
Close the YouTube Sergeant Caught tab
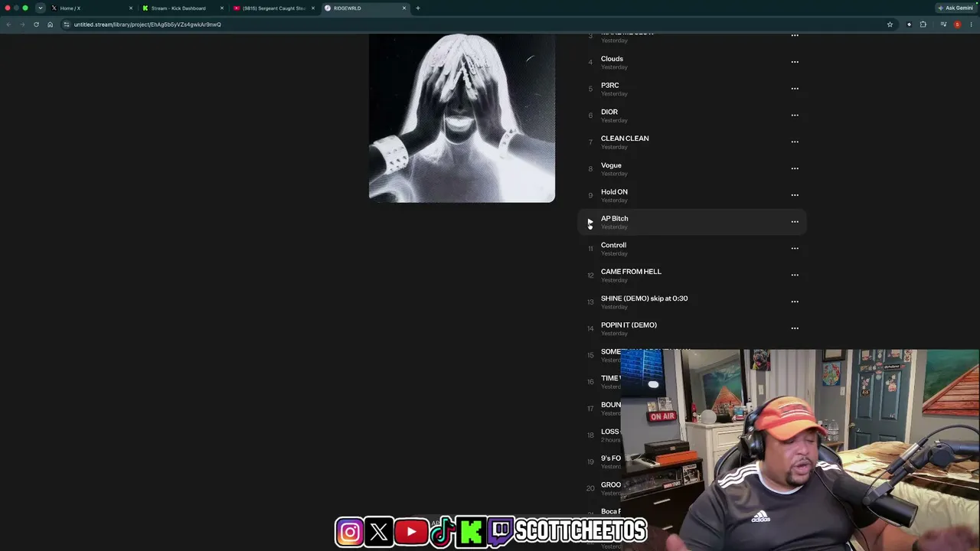pos(313,8)
